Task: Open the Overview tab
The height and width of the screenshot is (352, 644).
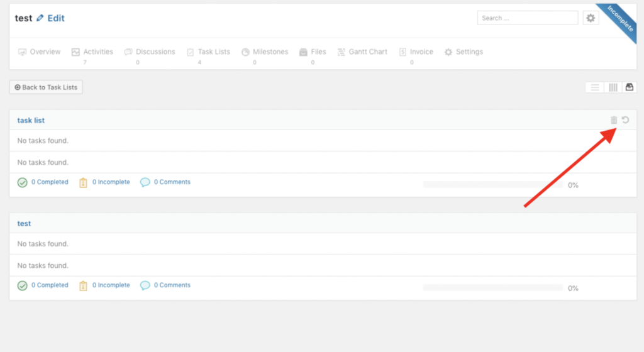Action: pyautogui.click(x=40, y=52)
